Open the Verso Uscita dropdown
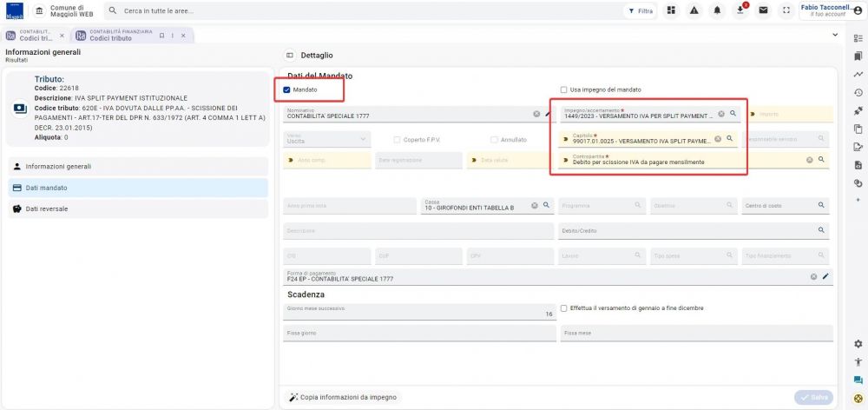 coord(326,139)
